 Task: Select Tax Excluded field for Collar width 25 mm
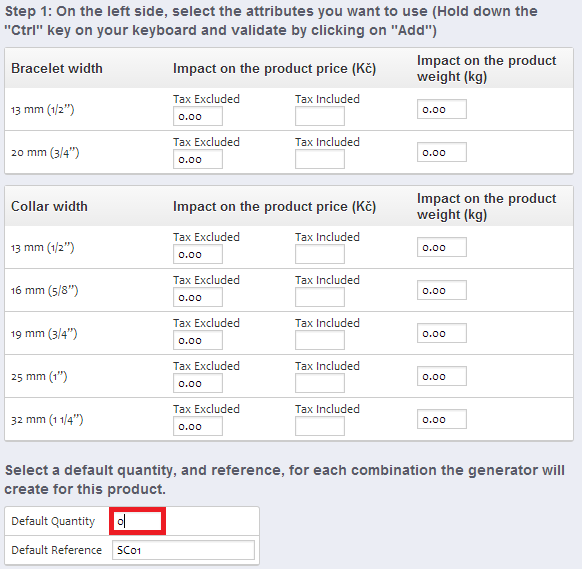click(x=198, y=384)
